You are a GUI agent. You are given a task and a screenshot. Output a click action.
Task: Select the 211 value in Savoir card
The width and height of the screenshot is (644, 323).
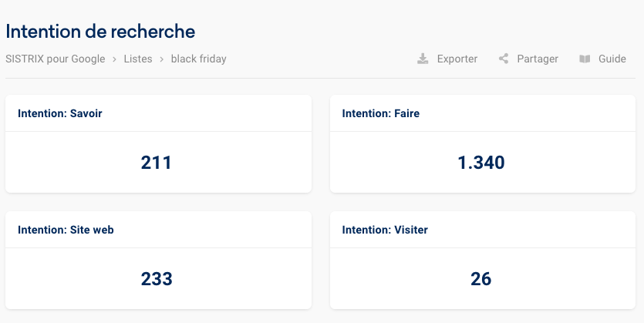(x=157, y=163)
